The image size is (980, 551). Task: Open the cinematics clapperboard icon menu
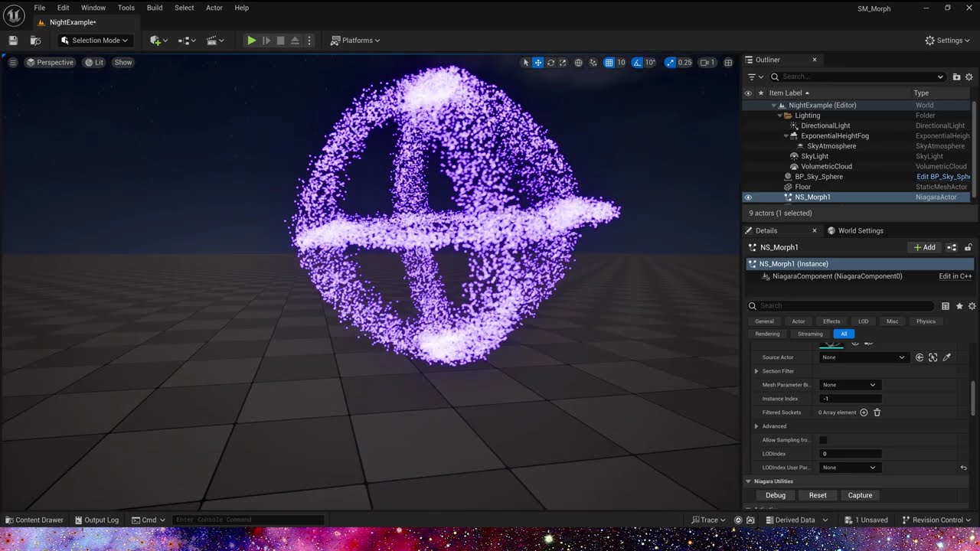point(214,41)
